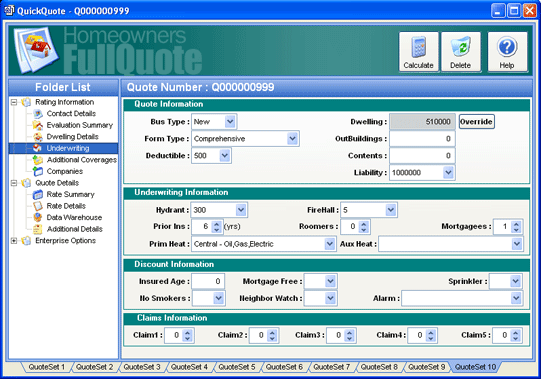The image size is (541, 379).
Task: Click the Underwriting tree icon
Action: 38,148
